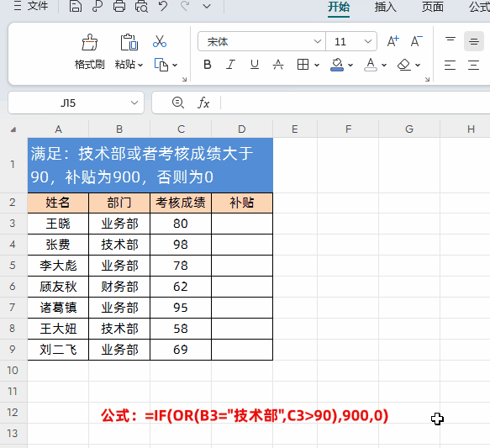The width and height of the screenshot is (490, 448).
Task: Click the Redo arrow icon
Action: [x=185, y=6]
